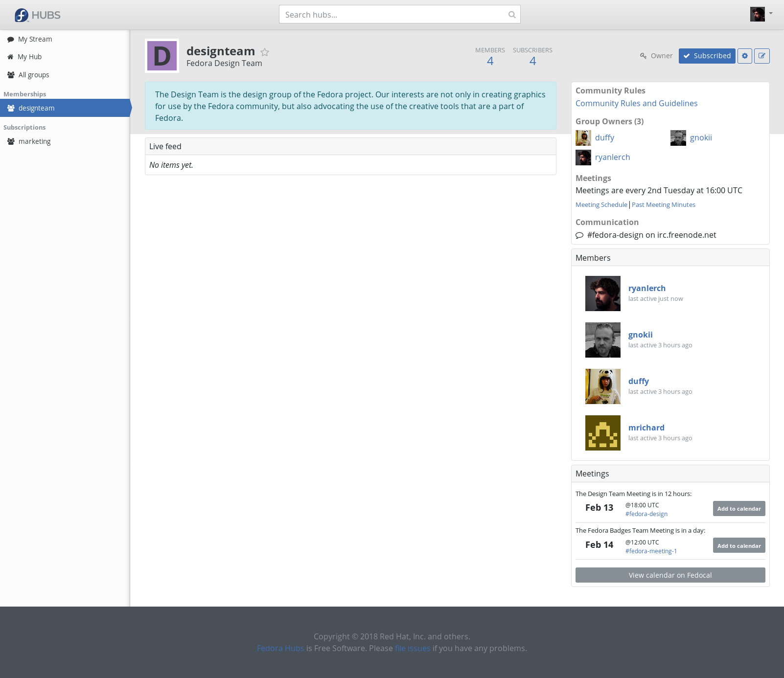Click ryanlerch's large member avatar
The height and width of the screenshot is (678, 784).
coord(603,294)
